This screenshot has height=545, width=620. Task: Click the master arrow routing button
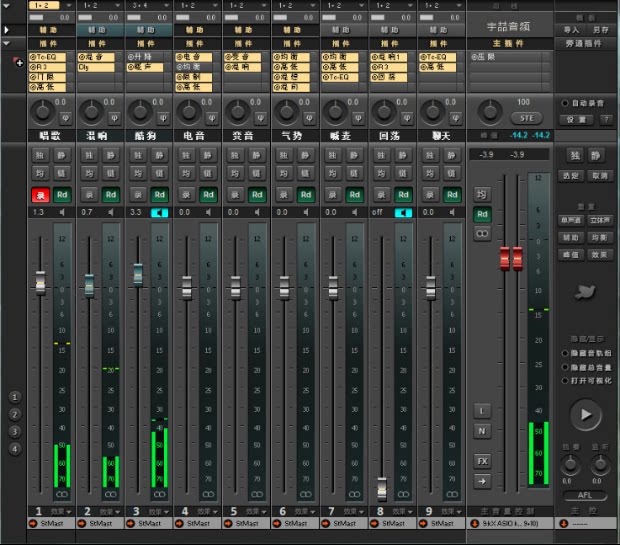click(482, 481)
